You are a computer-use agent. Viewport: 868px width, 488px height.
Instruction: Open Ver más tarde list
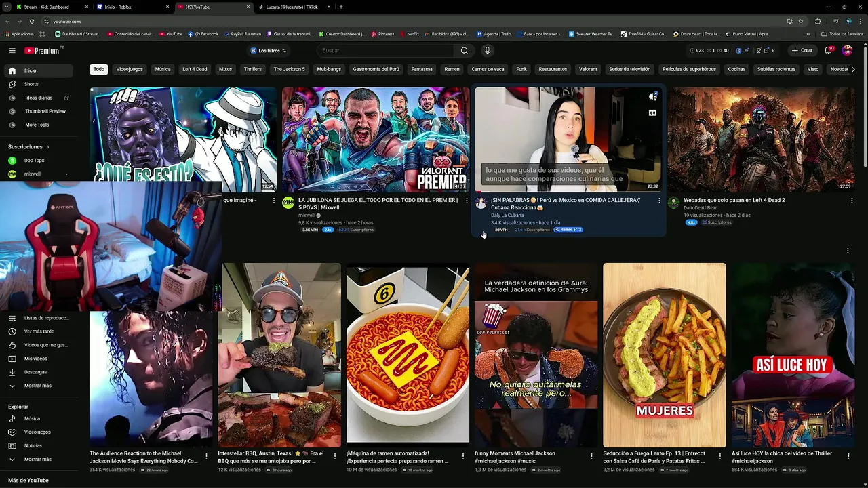pyautogui.click(x=38, y=331)
